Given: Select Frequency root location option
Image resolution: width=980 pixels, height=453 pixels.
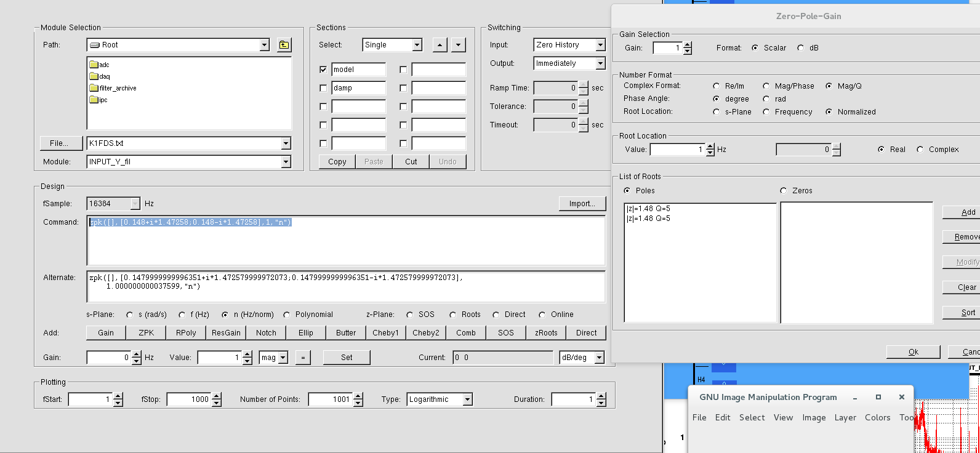Looking at the screenshot, I should click(766, 112).
